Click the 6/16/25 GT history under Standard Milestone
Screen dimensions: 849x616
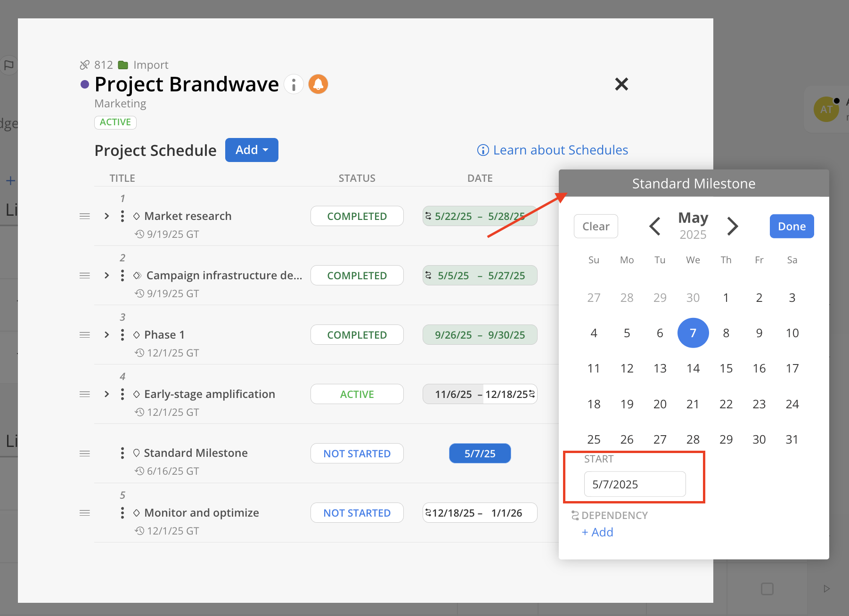[x=167, y=471]
